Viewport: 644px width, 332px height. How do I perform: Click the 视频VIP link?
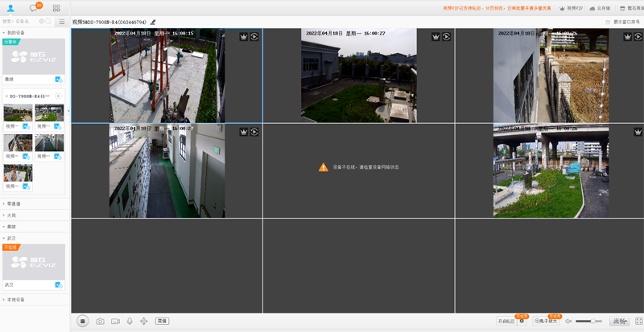572,8
